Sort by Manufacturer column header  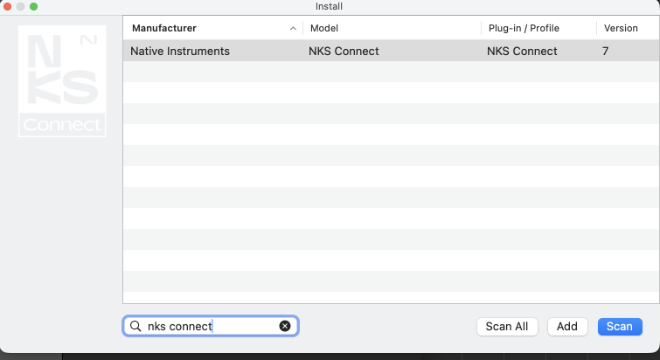[x=164, y=28]
